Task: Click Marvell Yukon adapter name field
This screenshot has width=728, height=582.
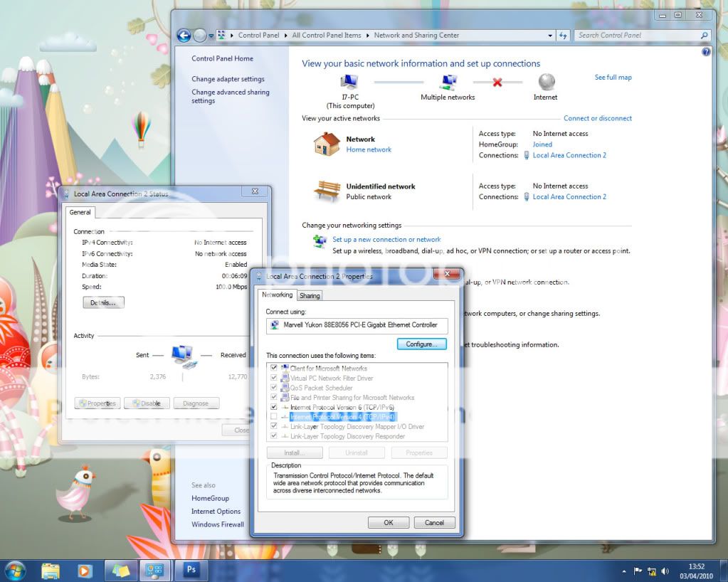Action: pos(357,325)
